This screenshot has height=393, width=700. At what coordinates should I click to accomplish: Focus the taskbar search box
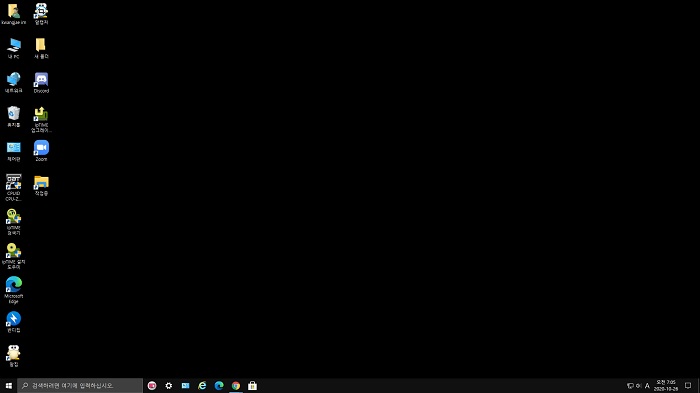[x=80, y=385]
